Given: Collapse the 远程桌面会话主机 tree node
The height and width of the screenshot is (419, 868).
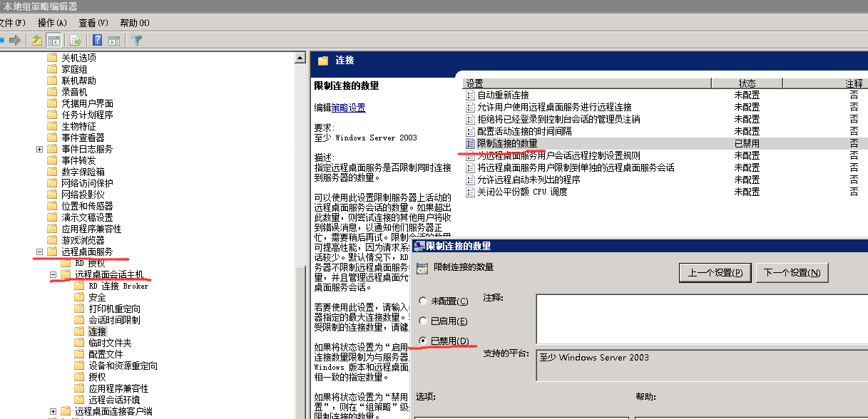Looking at the screenshot, I should 53,274.
